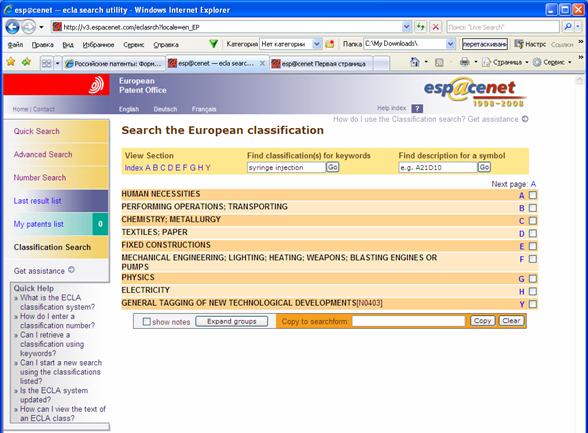Refresh the page with the green arrows icon
This screenshot has width=588, height=433.
click(420, 27)
